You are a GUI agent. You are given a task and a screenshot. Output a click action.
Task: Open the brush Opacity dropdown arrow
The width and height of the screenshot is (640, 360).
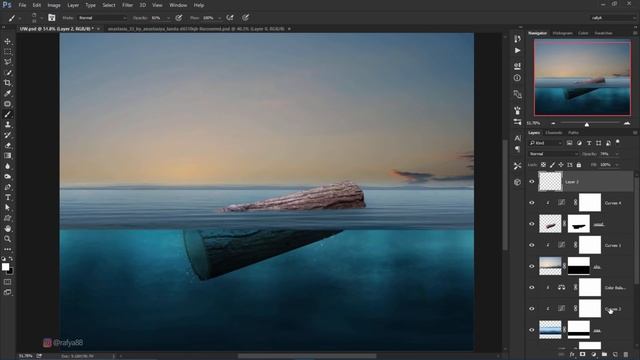coord(168,18)
